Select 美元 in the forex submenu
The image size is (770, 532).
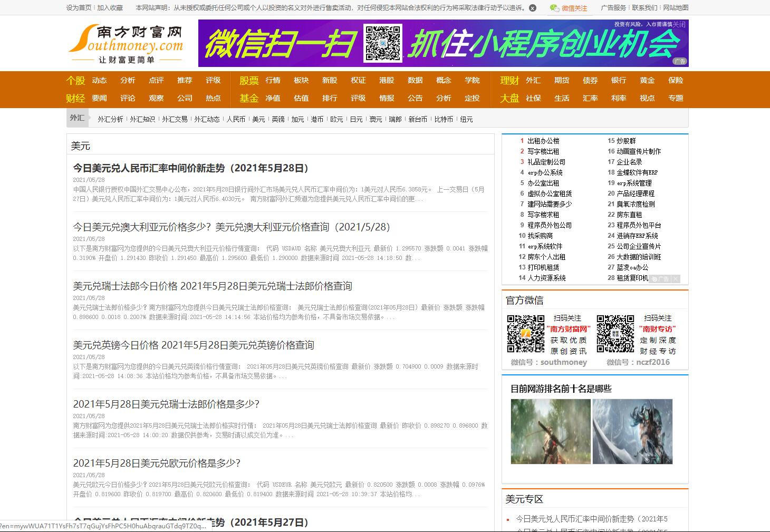coord(258,119)
